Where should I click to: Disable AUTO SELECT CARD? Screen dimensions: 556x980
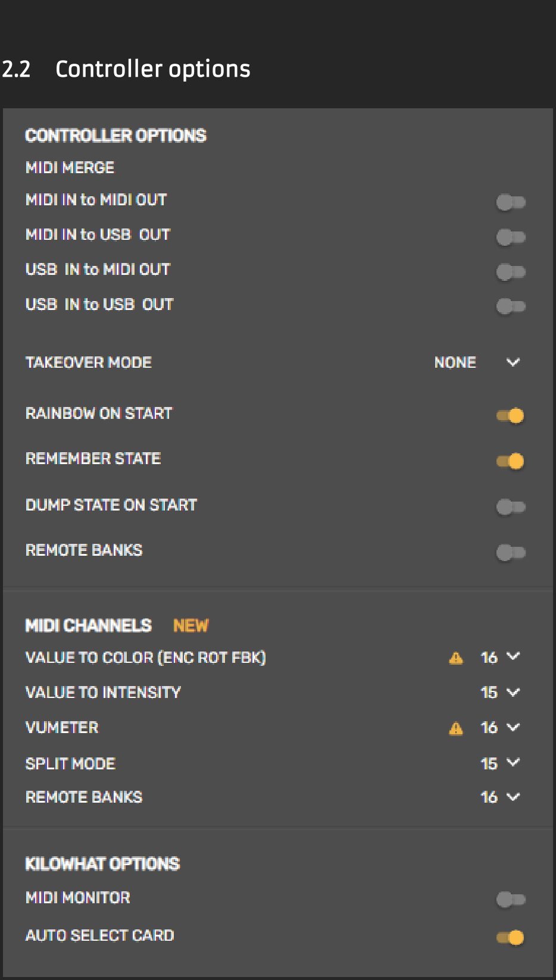[509, 938]
